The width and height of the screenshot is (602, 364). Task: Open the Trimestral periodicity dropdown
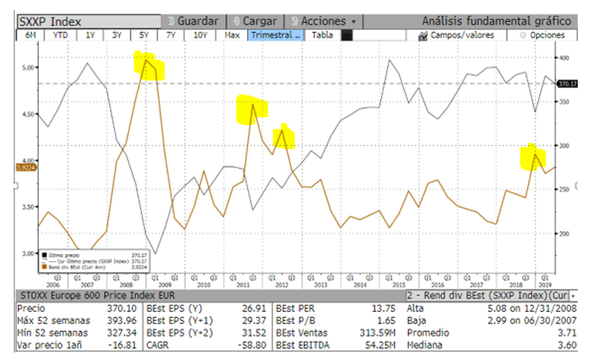point(276,35)
